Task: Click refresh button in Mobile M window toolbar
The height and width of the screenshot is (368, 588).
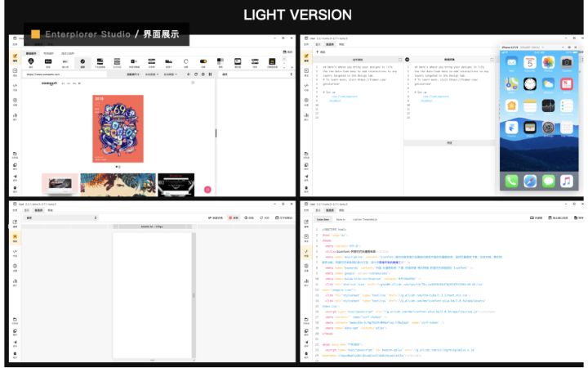Action: (x=265, y=218)
